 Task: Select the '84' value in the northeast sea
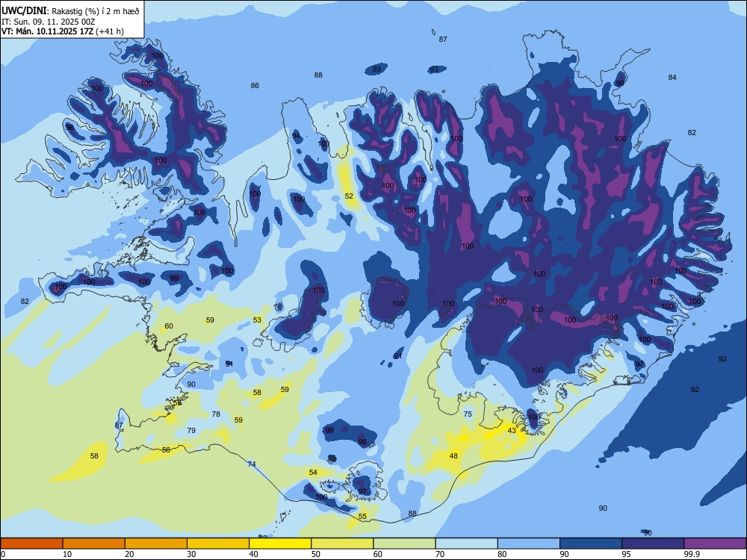[672, 77]
